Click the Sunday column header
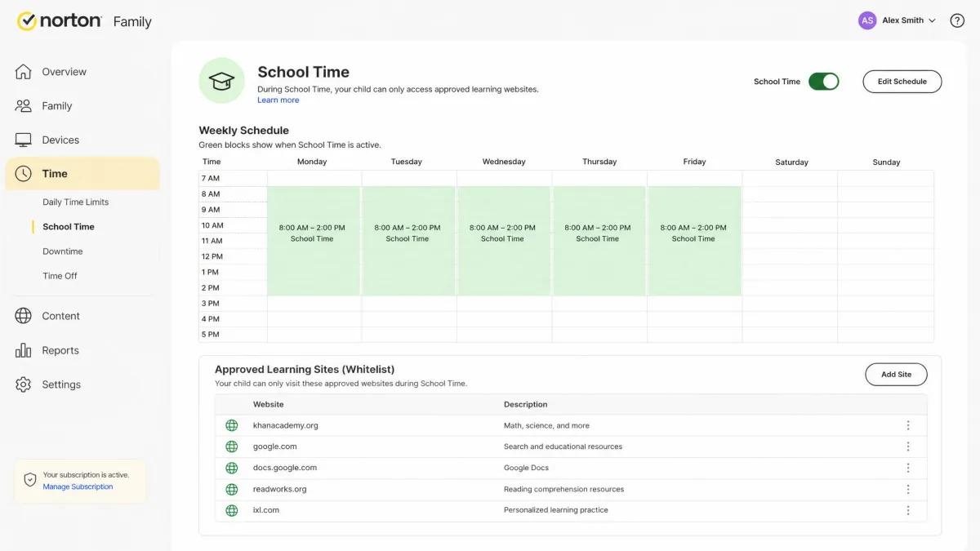The height and width of the screenshot is (551, 980). point(886,162)
